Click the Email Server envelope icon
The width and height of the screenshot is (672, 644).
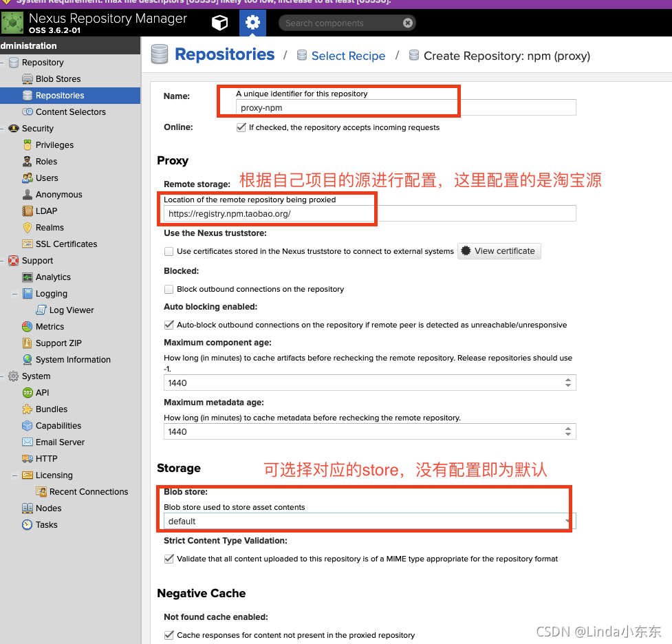pos(28,442)
